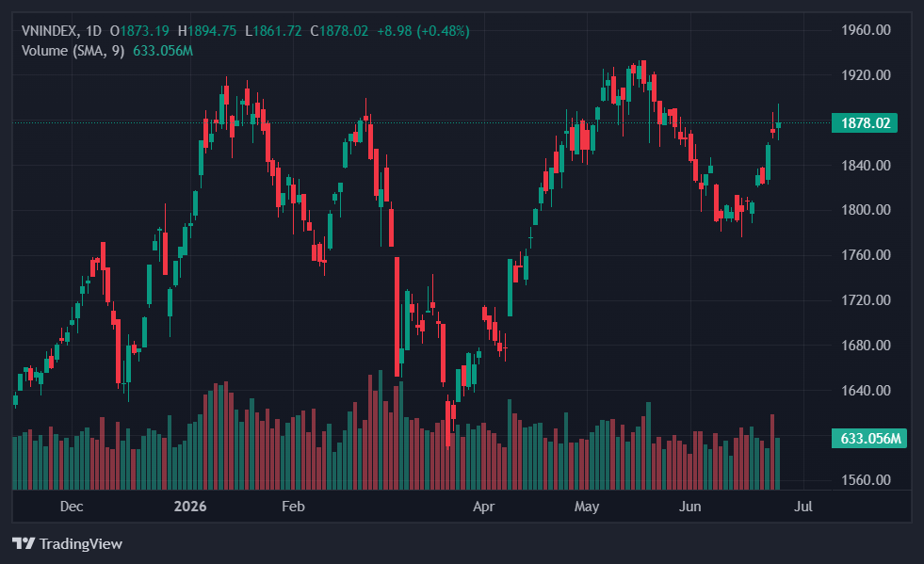Viewport: 924px width, 564px height.
Task: Select the Volume (SMA, 9) indicator legend
Action: (x=73, y=51)
